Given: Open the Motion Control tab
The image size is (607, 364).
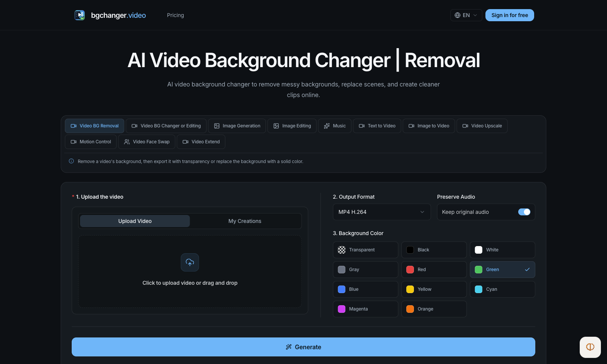Looking at the screenshot, I should 91,142.
